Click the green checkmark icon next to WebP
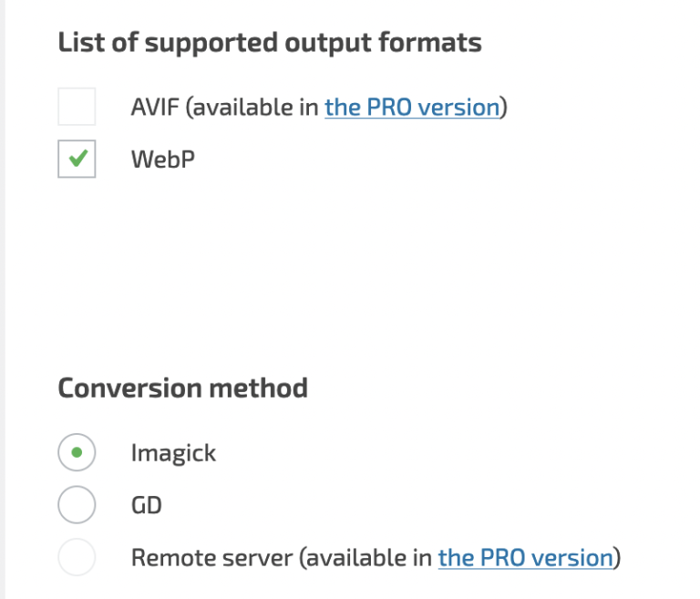Screen dimensions: 700x599 click(77, 159)
